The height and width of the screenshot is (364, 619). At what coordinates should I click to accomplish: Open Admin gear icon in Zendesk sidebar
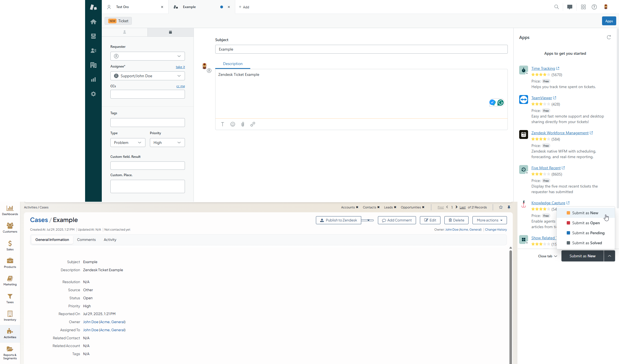[x=93, y=94]
